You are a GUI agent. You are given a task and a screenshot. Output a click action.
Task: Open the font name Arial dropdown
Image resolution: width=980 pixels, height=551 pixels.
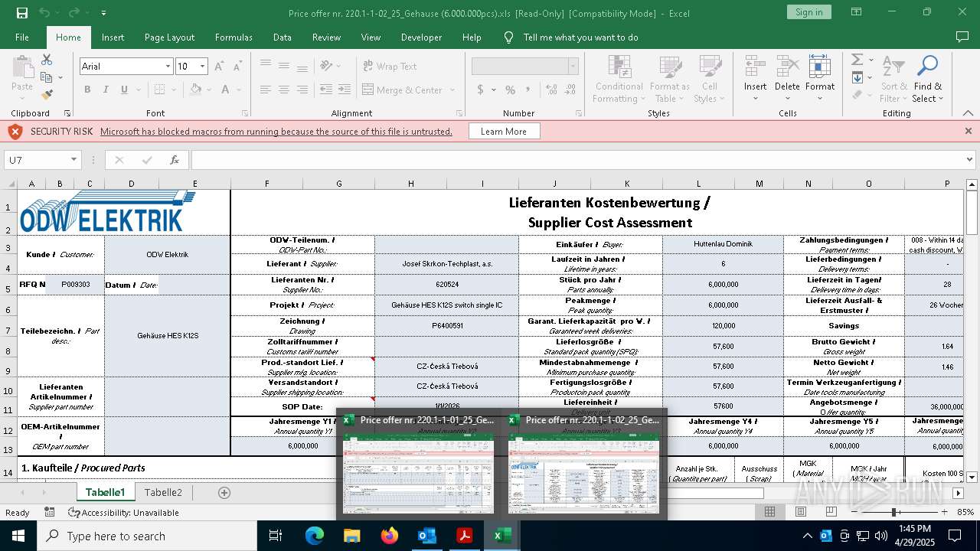click(168, 67)
